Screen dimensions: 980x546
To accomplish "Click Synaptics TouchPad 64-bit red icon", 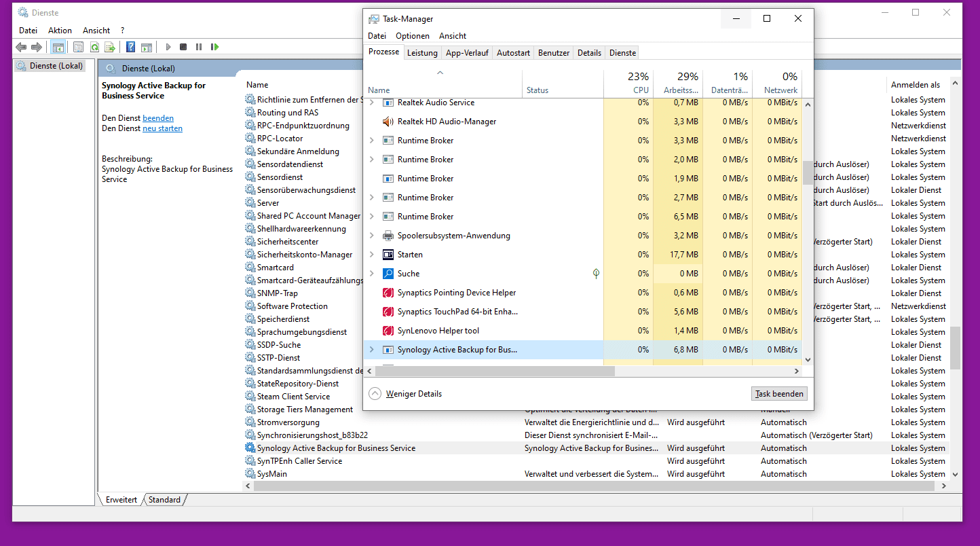I will point(388,312).
